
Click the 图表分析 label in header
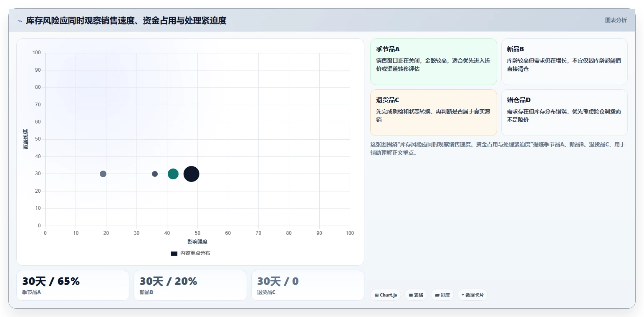(x=616, y=20)
